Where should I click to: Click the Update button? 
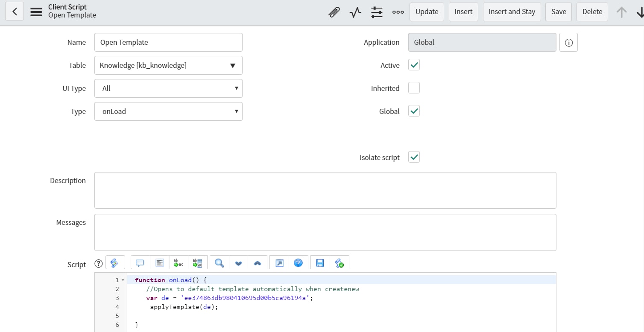(x=427, y=12)
